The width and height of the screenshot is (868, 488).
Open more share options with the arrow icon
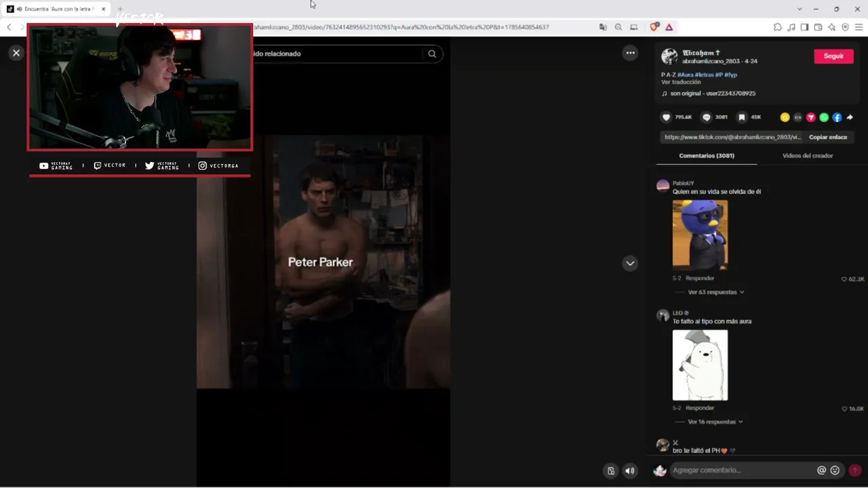point(850,117)
